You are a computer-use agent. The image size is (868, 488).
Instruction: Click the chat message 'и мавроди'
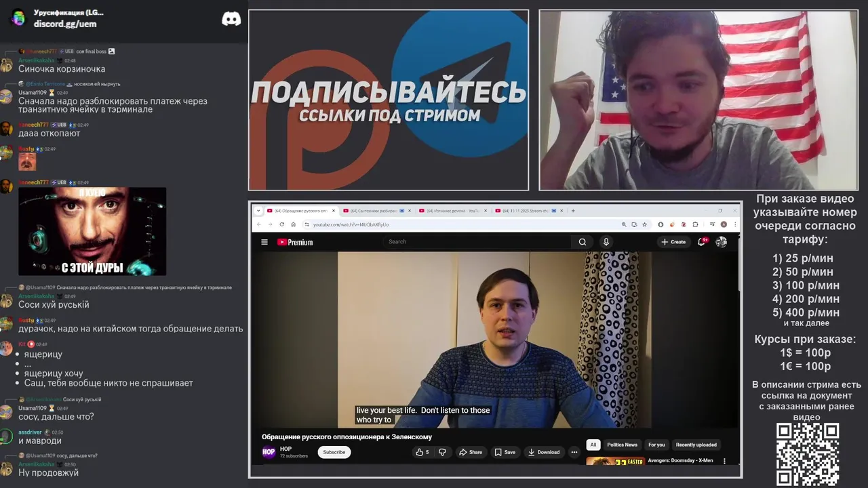coord(40,441)
